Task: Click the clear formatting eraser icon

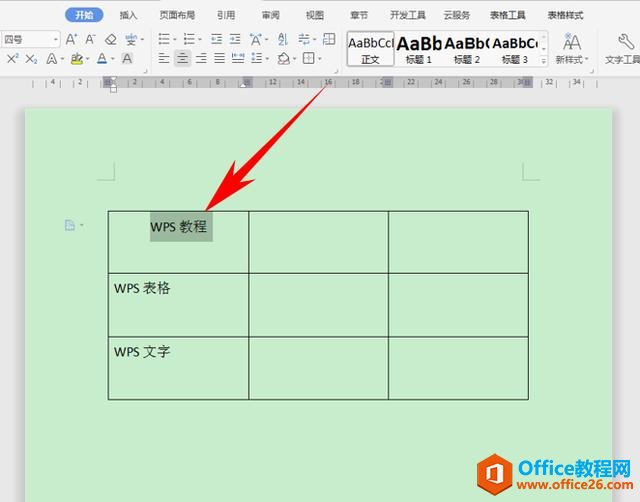Action: click(111, 40)
